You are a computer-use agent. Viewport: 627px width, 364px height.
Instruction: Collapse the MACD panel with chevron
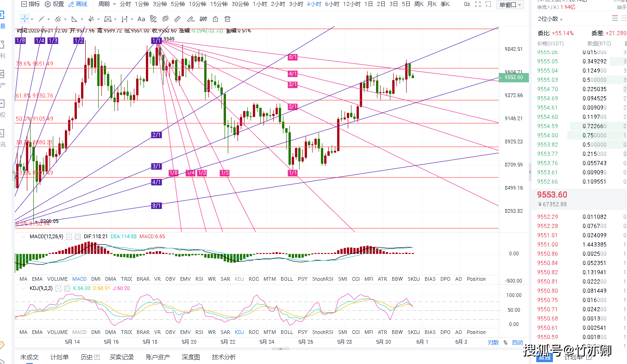(x=22, y=236)
